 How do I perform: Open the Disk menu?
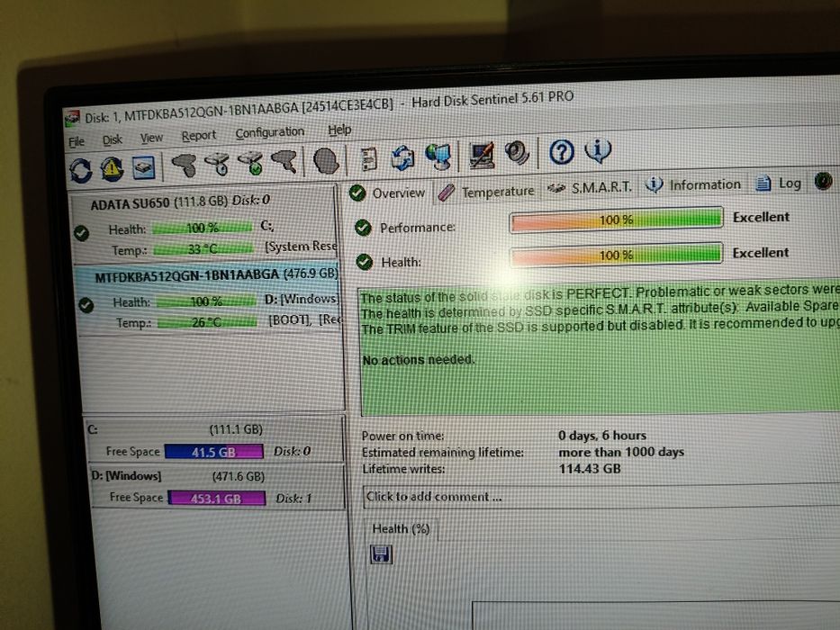coord(113,139)
